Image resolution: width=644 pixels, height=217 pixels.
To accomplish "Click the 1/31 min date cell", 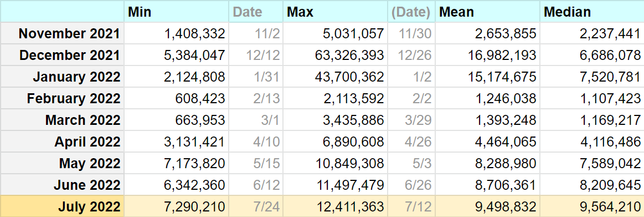I will pyautogui.click(x=256, y=77).
